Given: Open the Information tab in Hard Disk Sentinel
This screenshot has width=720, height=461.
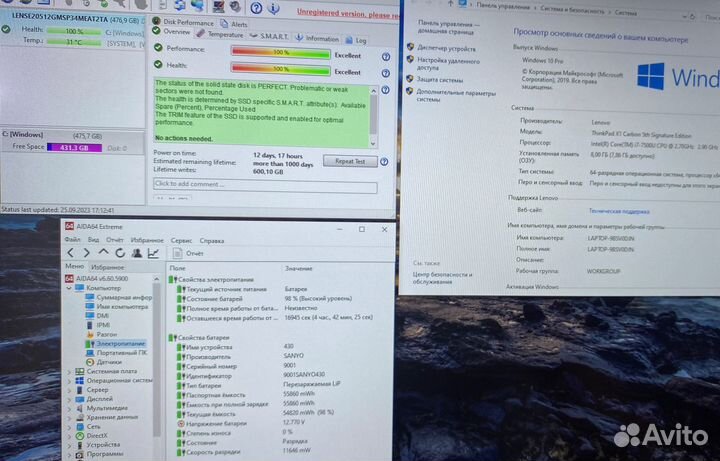Looking at the screenshot, I should click(317, 39).
